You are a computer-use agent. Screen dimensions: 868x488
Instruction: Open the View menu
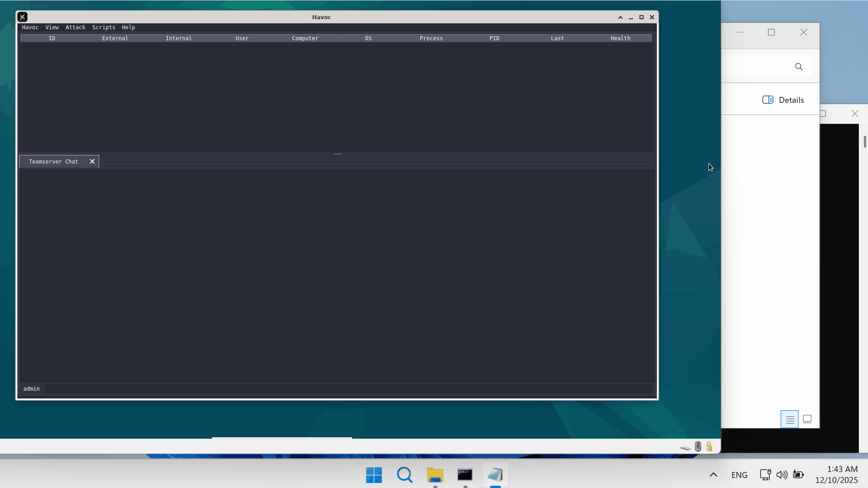pyautogui.click(x=52, y=27)
